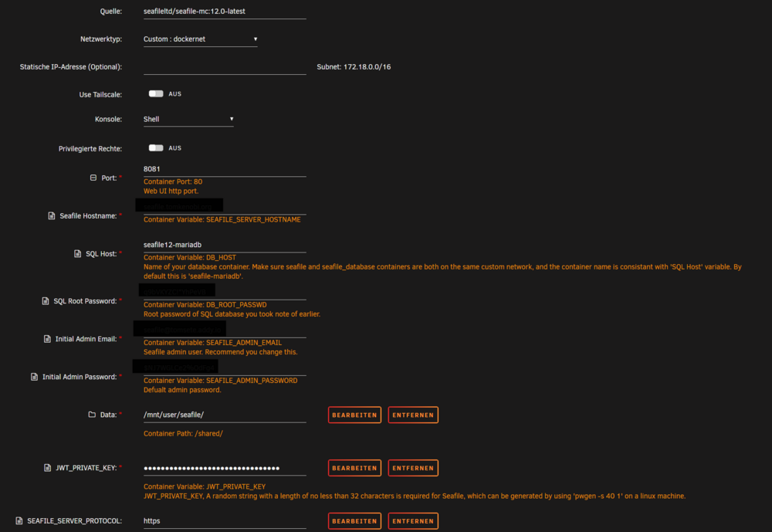Click the SQL Host field seafile12-mariadb

(x=225, y=245)
